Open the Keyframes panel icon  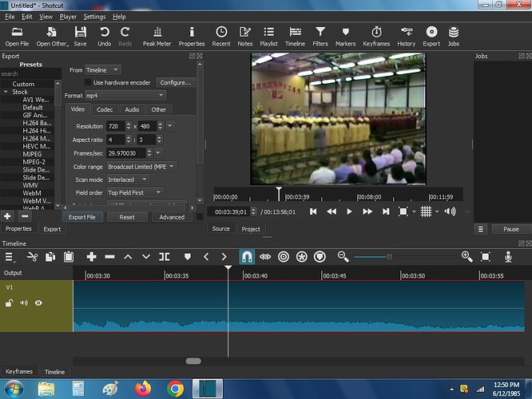pyautogui.click(x=376, y=36)
